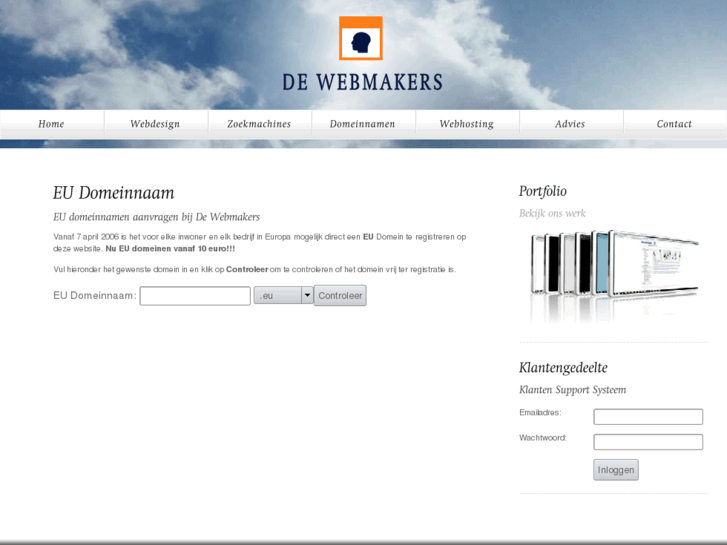727x545 pixels.
Task: Click the 'Bekijk ons werk' link
Action: tap(552, 213)
